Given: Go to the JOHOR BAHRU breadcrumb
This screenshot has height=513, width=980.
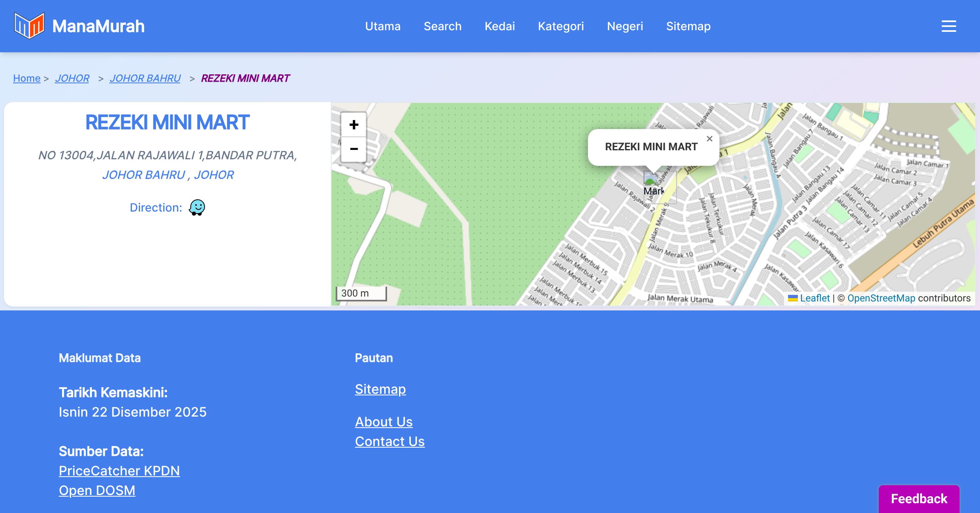Looking at the screenshot, I should click(x=145, y=78).
